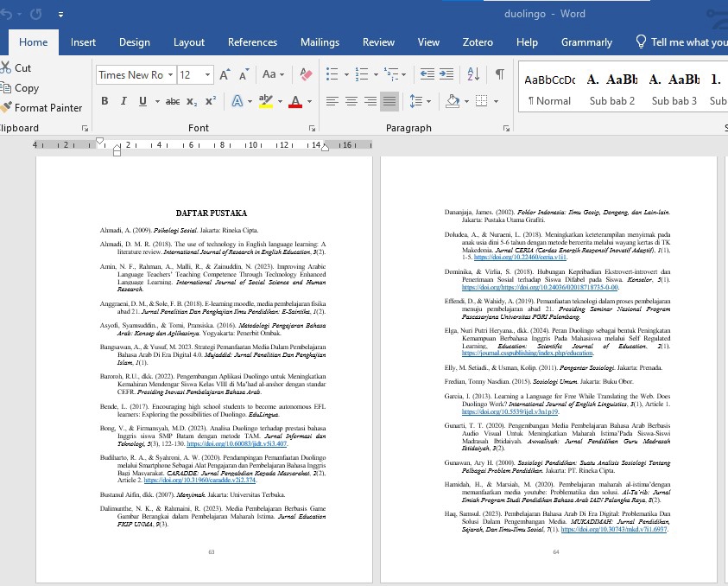Apply yellow text highlight color
Image resolution: width=728 pixels, height=586 pixels.
(x=266, y=101)
